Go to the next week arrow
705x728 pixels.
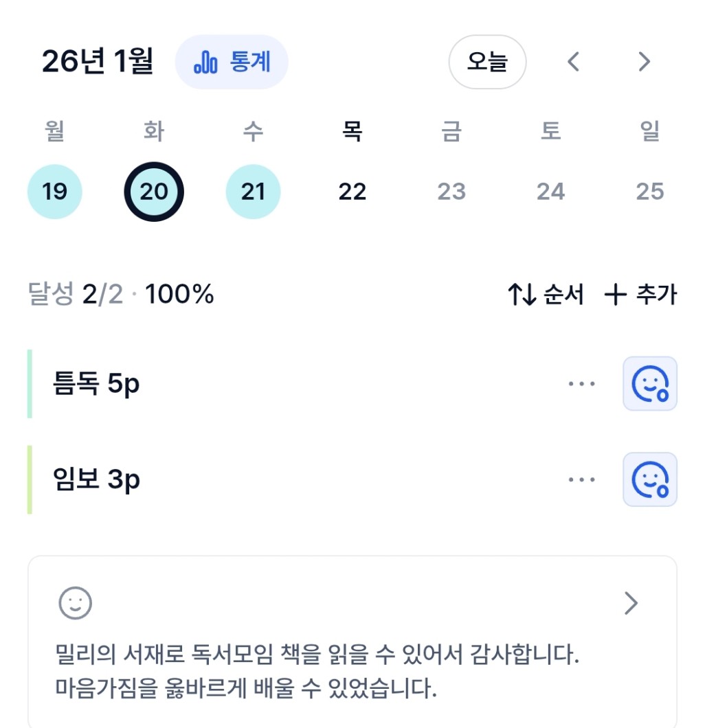click(644, 62)
